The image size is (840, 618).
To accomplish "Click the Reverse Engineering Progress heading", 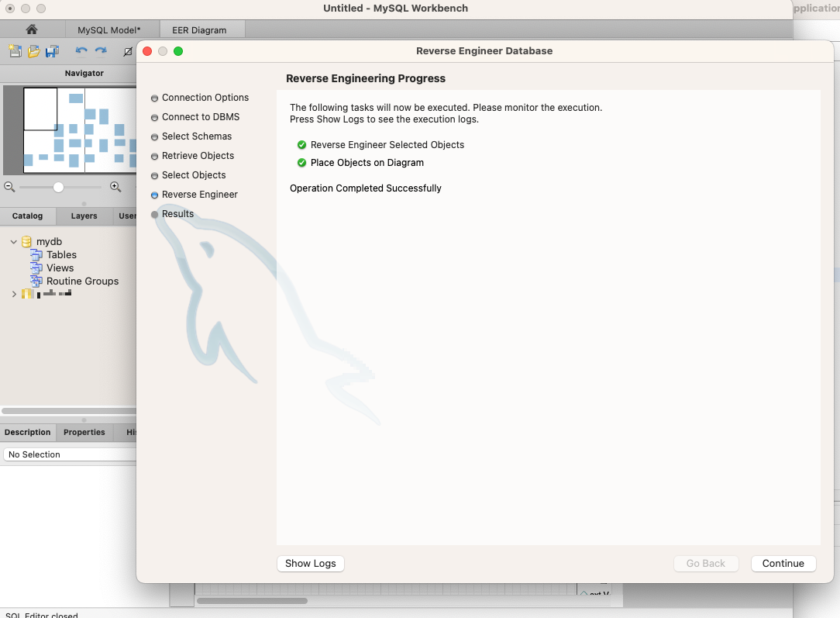I will 365,78.
